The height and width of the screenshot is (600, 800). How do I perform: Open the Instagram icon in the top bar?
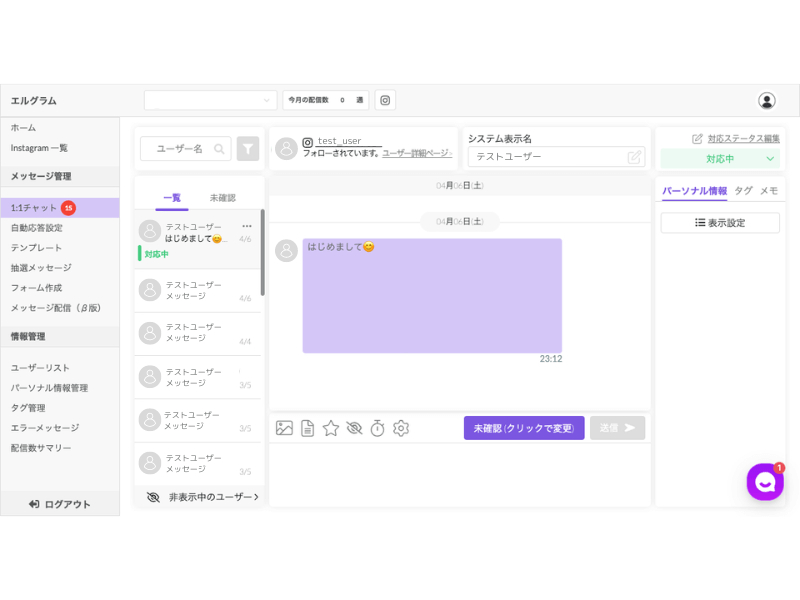[385, 100]
